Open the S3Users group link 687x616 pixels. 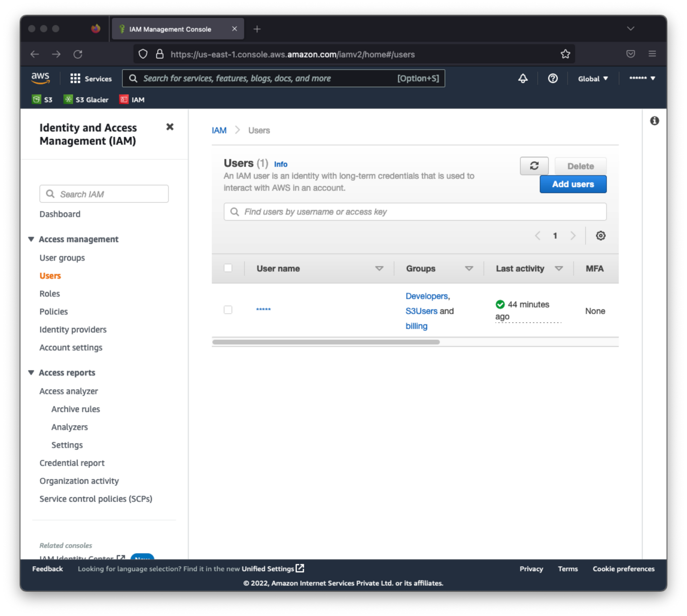[421, 311]
